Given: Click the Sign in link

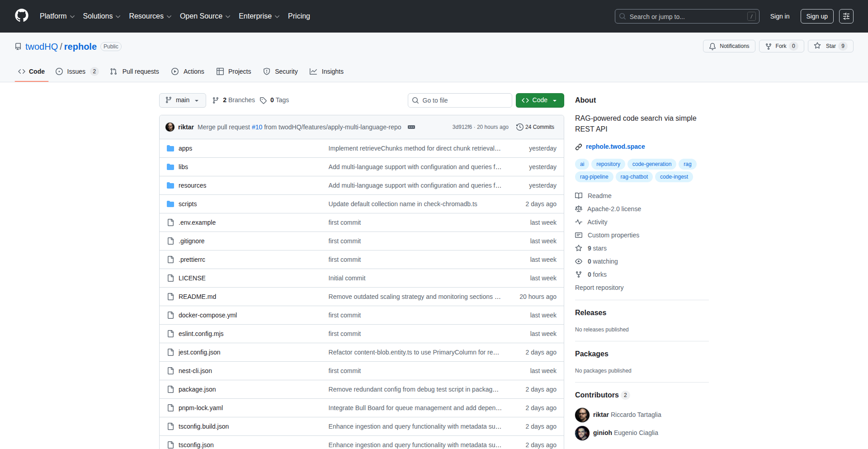Looking at the screenshot, I should click(780, 16).
